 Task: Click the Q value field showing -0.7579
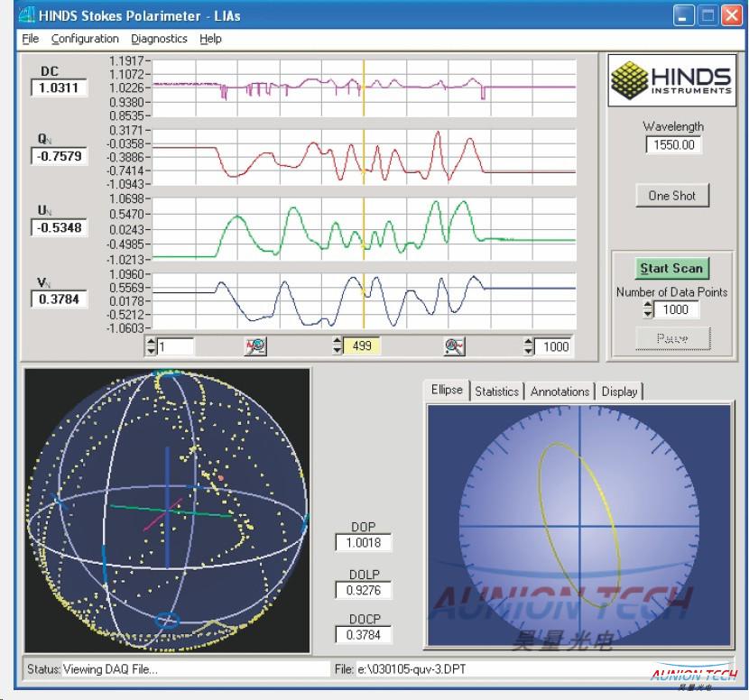(x=59, y=156)
